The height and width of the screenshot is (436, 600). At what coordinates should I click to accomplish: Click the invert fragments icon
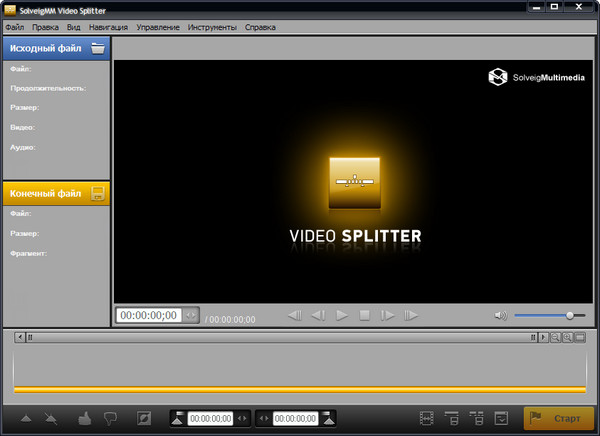tap(144, 418)
